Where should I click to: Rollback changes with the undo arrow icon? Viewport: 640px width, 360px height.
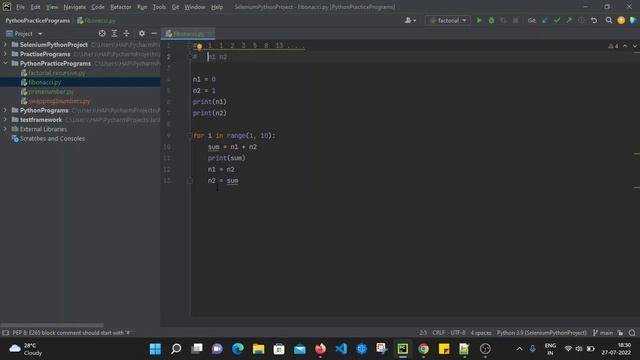(x=594, y=20)
